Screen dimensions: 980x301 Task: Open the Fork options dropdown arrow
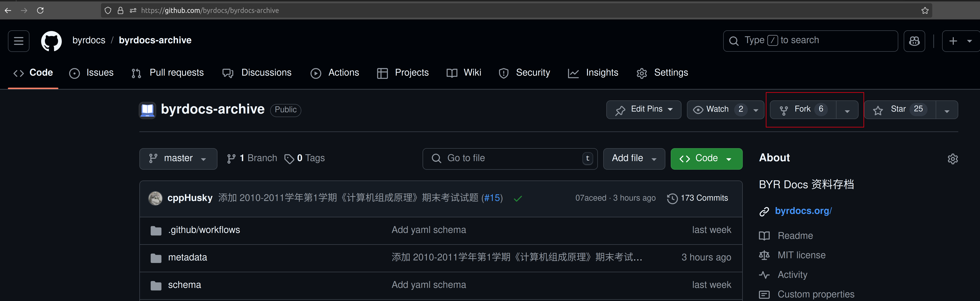pyautogui.click(x=847, y=110)
